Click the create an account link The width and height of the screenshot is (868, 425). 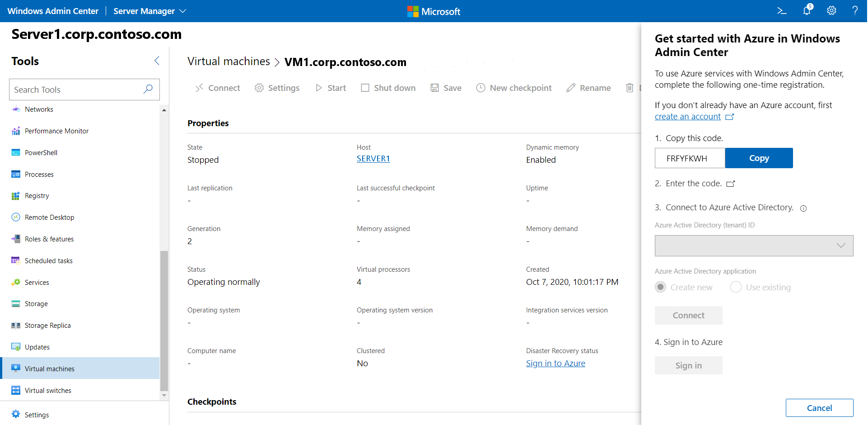[x=687, y=116]
